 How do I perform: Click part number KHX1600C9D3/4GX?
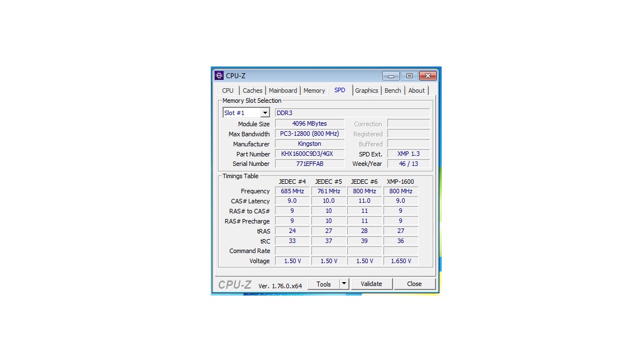310,154
